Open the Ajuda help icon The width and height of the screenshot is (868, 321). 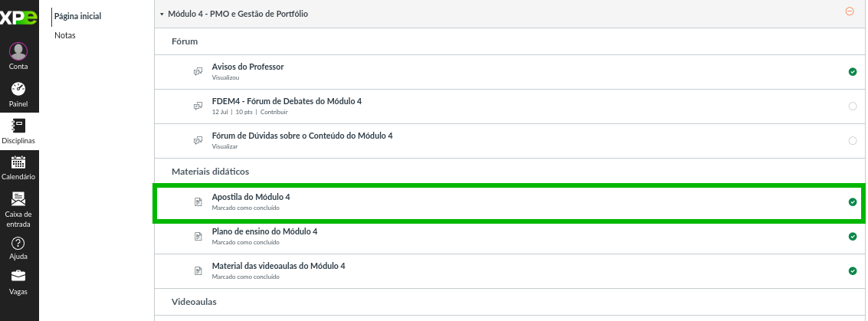click(18, 244)
